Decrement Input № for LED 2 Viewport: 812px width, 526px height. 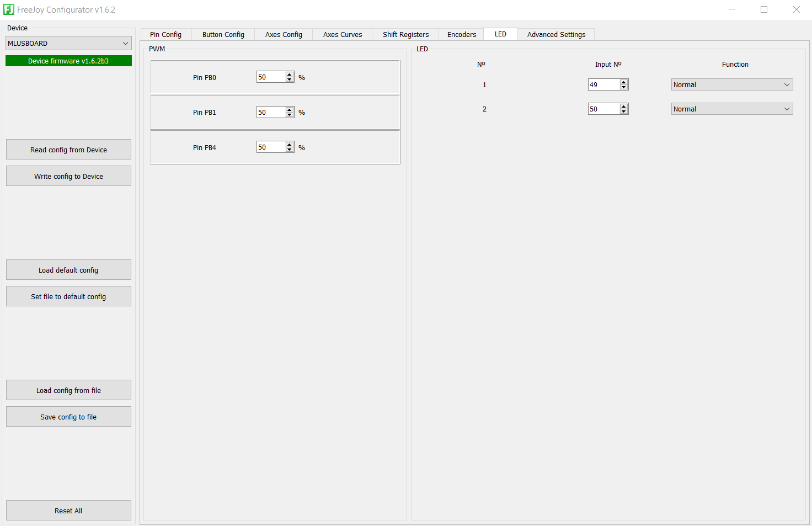(x=624, y=111)
